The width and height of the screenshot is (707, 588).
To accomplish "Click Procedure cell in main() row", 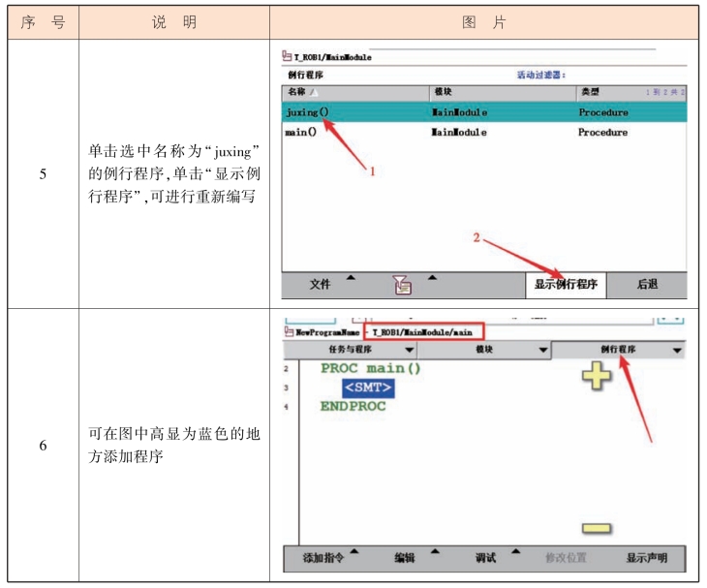I will click(602, 132).
